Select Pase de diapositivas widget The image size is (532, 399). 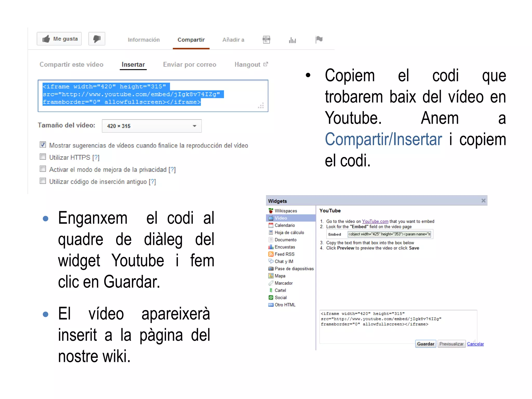pos(291,269)
